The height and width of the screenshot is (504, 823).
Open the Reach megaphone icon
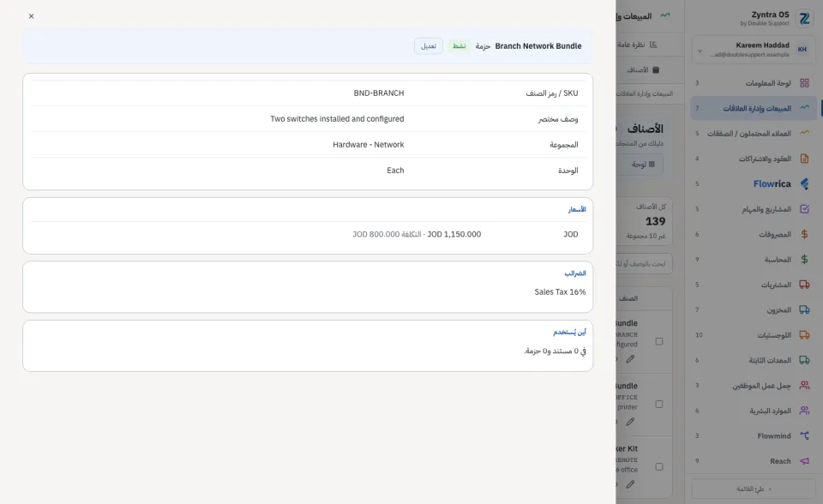(x=804, y=461)
